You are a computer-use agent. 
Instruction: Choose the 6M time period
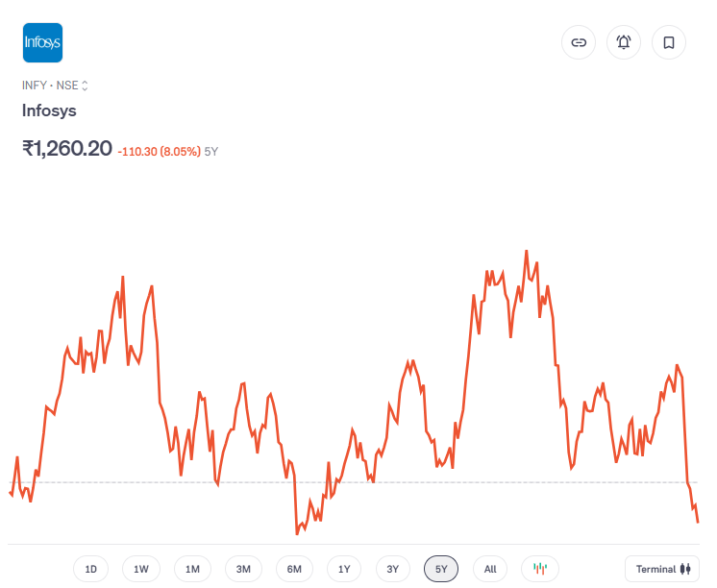294,569
